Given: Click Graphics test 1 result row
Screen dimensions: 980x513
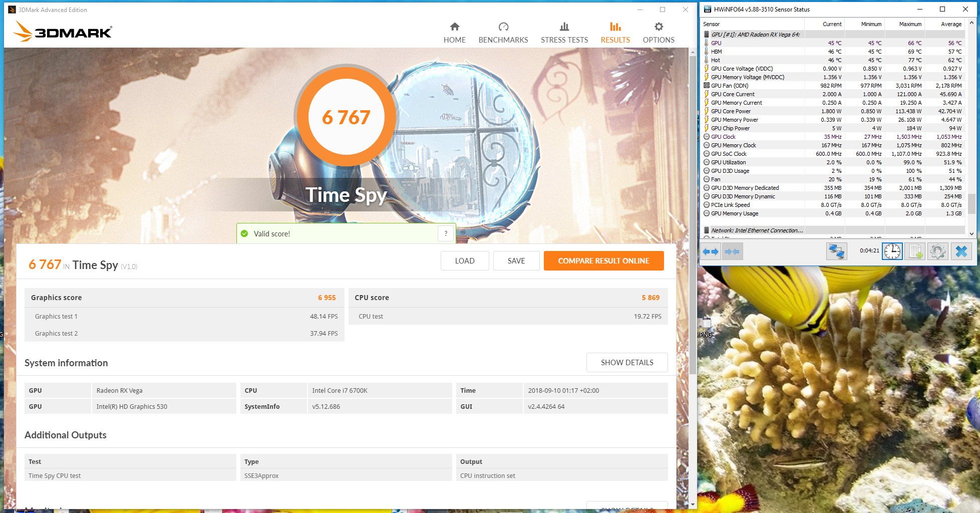Looking at the screenshot, I should point(184,316).
